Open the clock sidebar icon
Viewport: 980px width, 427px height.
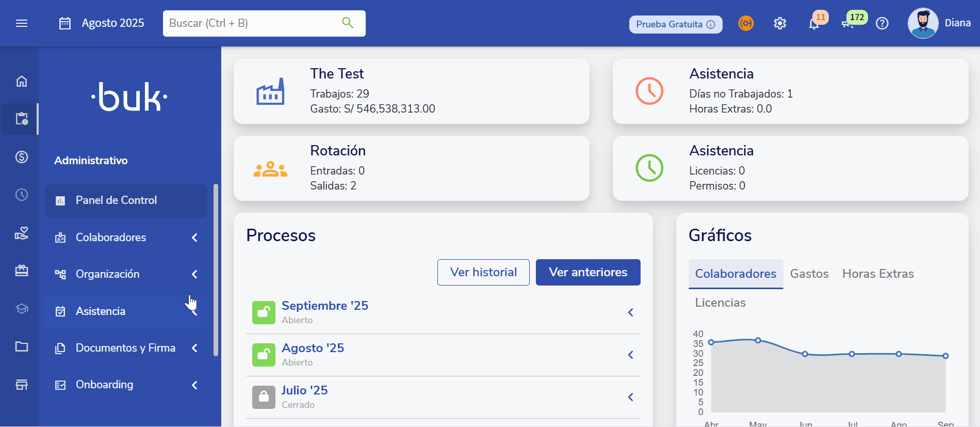(22, 195)
